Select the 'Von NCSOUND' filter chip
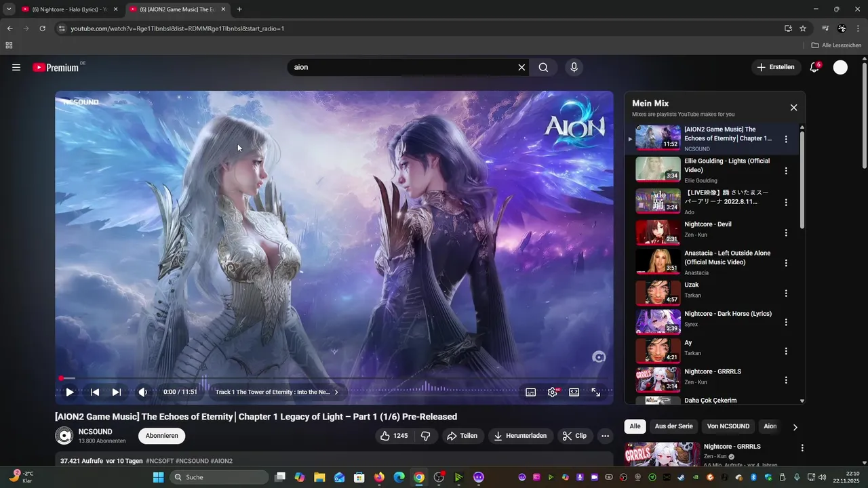868x488 pixels. pos(728,426)
